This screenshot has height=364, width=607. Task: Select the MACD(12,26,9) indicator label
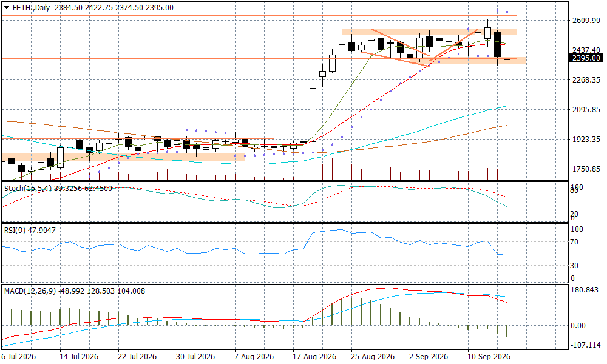pos(75,291)
